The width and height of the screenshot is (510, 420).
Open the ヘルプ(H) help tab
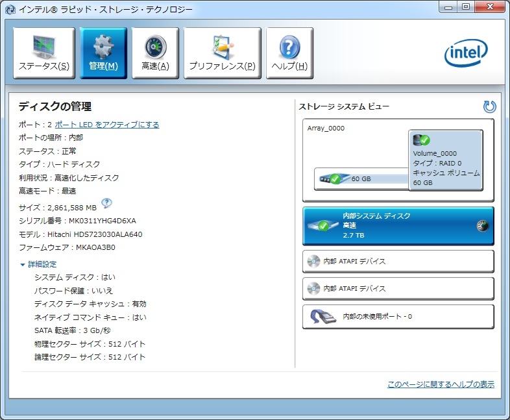point(289,53)
